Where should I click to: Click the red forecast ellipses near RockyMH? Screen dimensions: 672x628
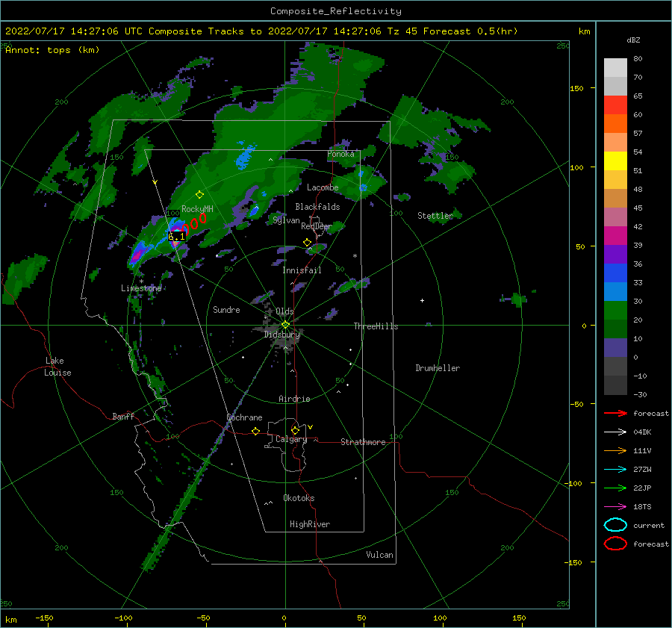click(x=194, y=224)
